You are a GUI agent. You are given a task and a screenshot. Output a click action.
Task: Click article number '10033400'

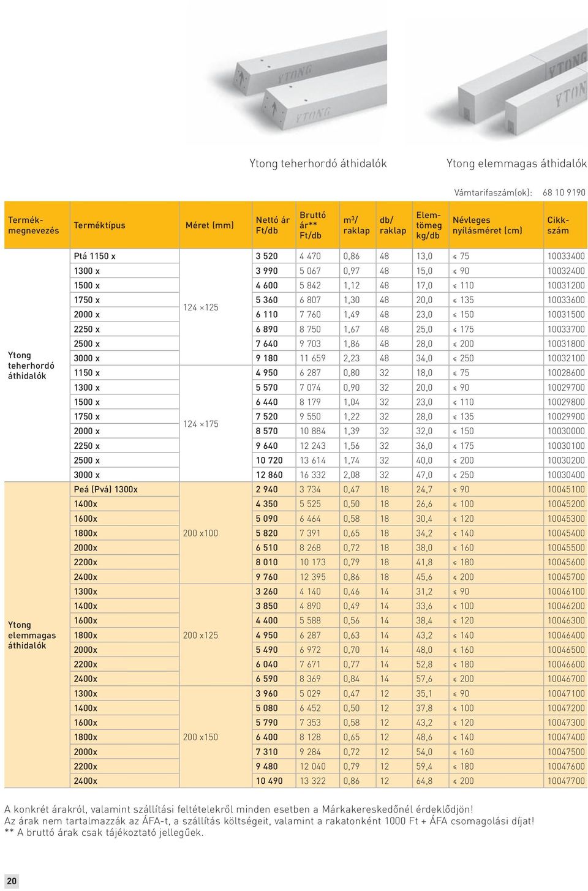point(566,256)
